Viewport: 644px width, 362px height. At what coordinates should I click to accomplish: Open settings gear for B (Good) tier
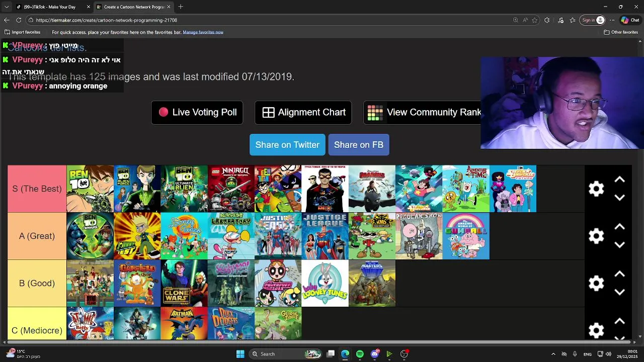point(596,284)
